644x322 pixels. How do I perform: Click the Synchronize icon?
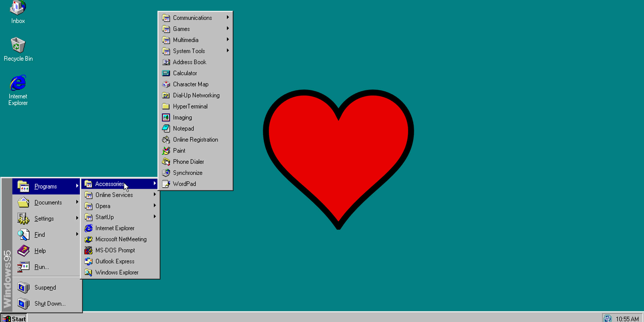[166, 173]
